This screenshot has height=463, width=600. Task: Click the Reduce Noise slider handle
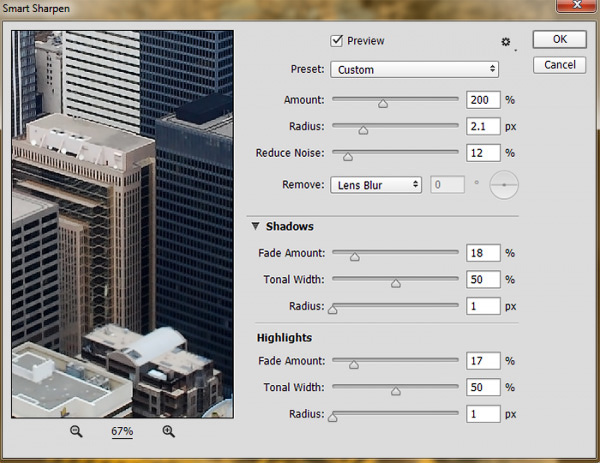348,157
